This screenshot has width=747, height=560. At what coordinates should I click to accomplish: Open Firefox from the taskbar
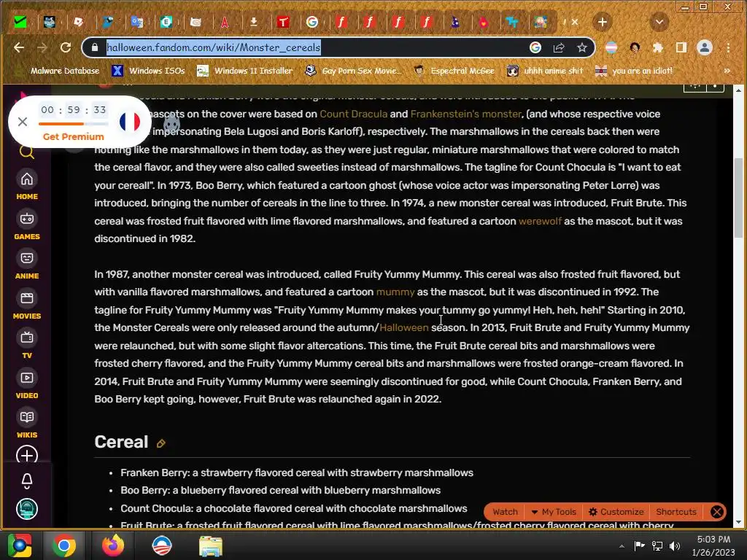coord(113,545)
